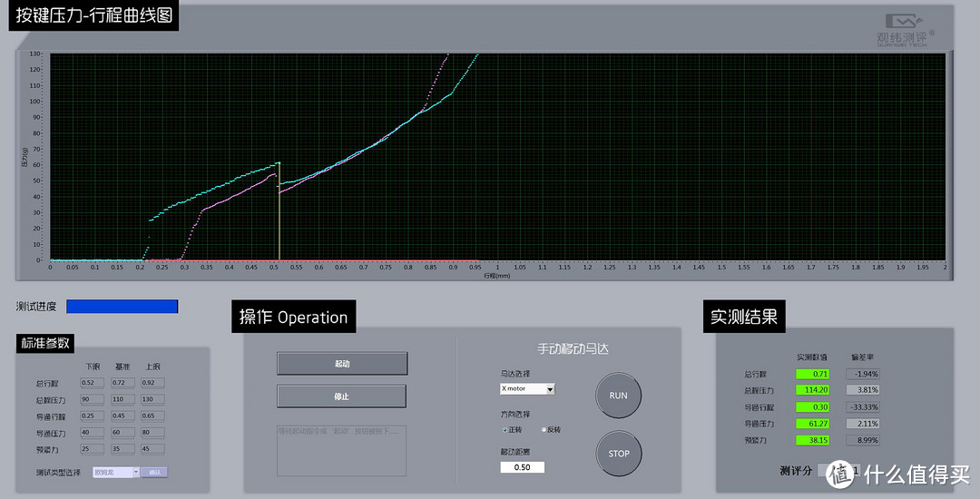Click the 下限 column header
Screen dimensions: 980x499
pos(93,367)
